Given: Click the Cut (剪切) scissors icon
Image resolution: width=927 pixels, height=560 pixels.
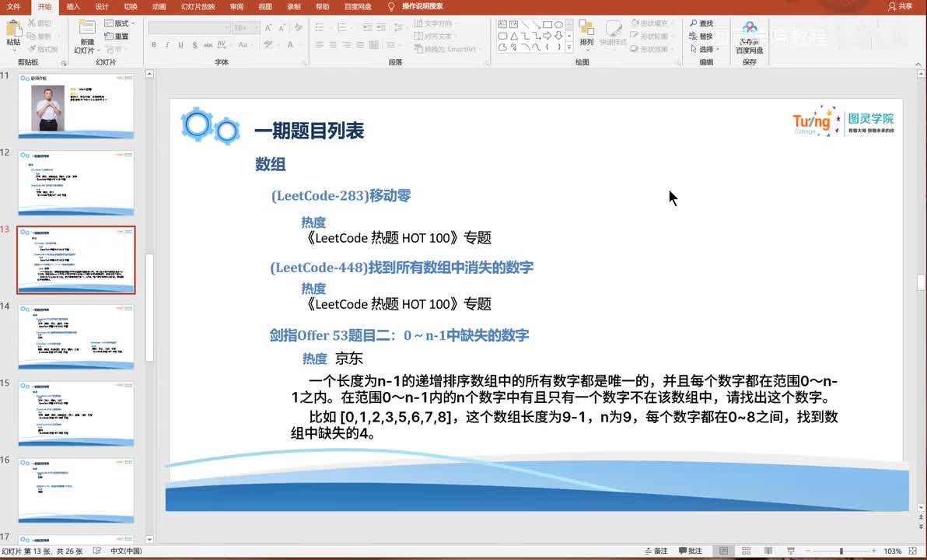Looking at the screenshot, I should 31,23.
